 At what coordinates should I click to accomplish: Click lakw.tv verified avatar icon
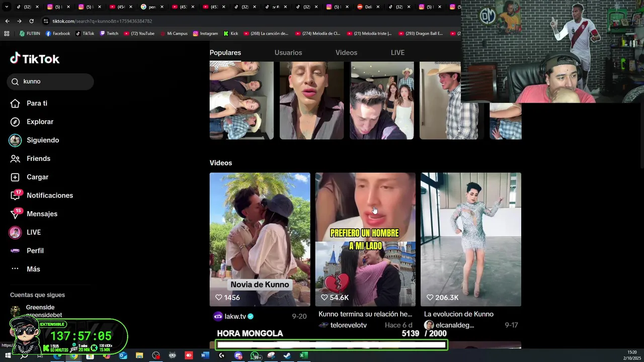tap(218, 316)
